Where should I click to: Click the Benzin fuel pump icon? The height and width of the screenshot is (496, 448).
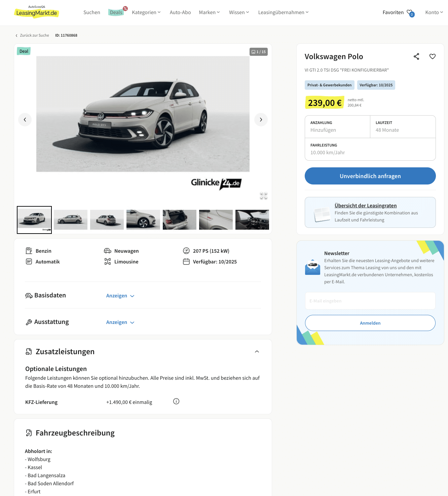pyautogui.click(x=29, y=251)
